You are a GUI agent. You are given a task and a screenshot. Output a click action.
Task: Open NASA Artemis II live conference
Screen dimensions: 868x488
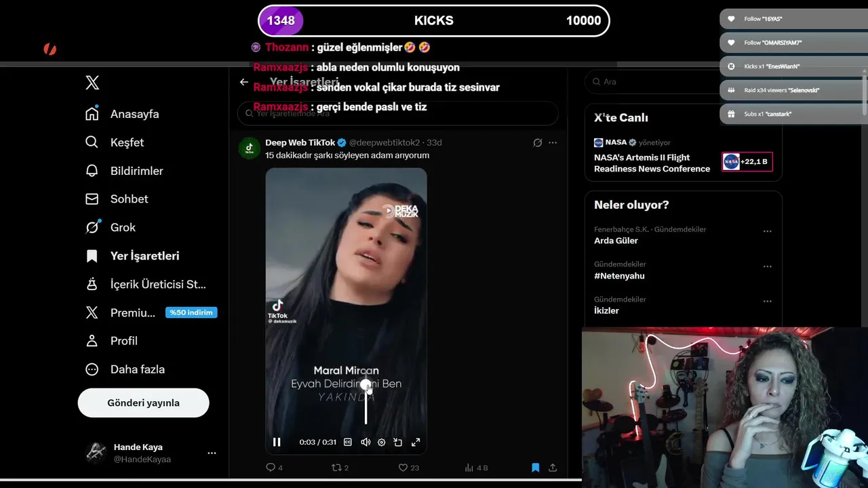[x=652, y=163]
